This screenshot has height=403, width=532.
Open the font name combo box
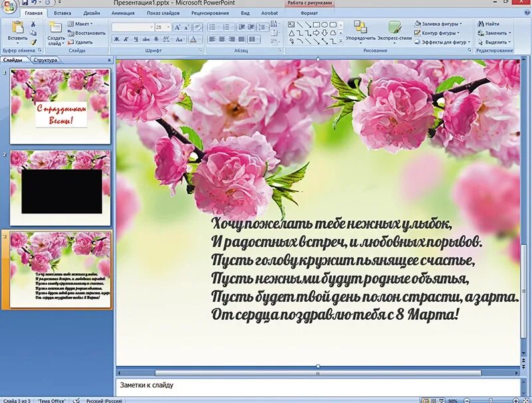(x=133, y=27)
